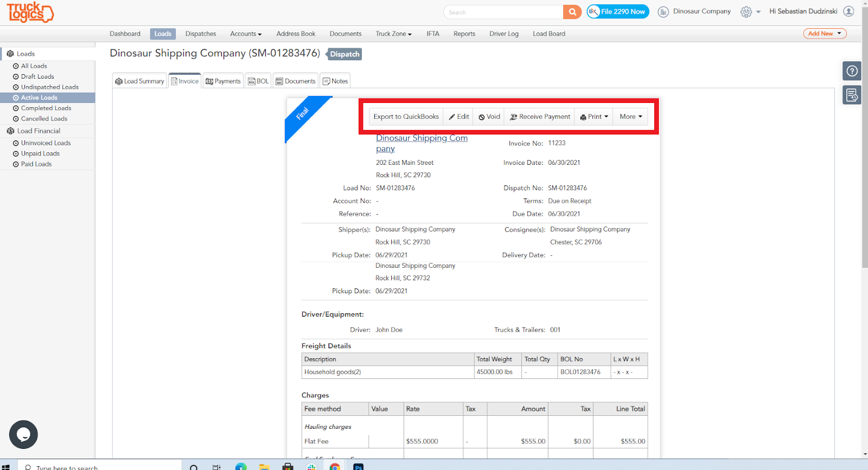
Task: Open Chrome from the taskbar
Action: 335,467
